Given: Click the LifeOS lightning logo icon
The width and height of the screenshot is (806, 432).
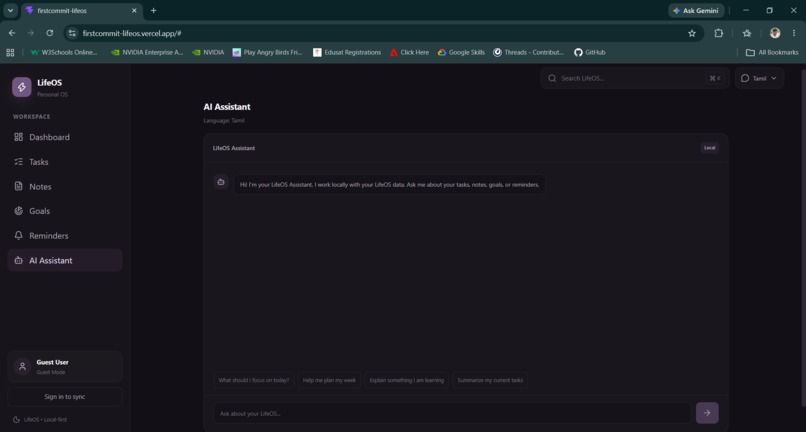Looking at the screenshot, I should coord(22,87).
